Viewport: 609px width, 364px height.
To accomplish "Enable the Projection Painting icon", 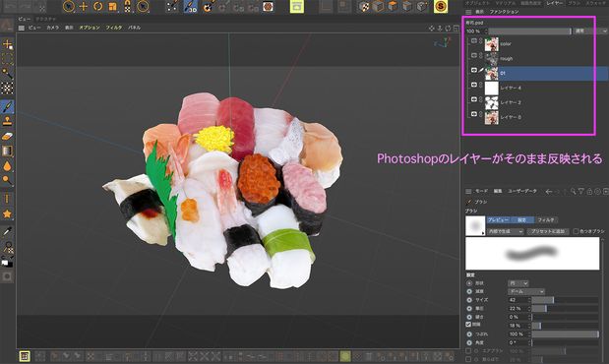I will [208, 6].
